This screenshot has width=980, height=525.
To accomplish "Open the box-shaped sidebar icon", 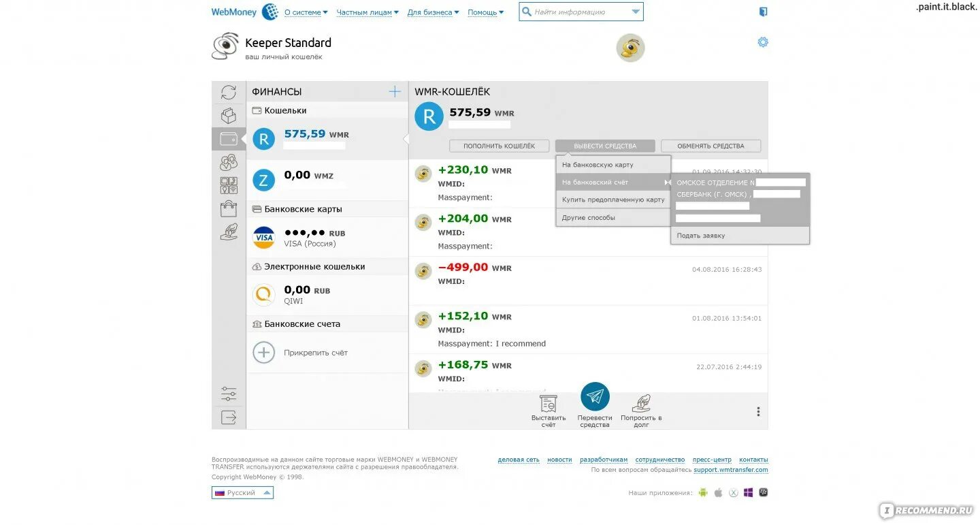I will pos(229,116).
